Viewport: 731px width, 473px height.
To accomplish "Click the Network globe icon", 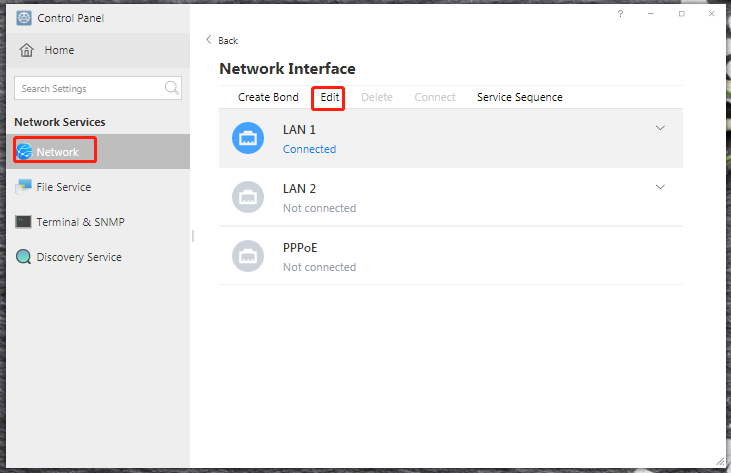I will (24, 151).
